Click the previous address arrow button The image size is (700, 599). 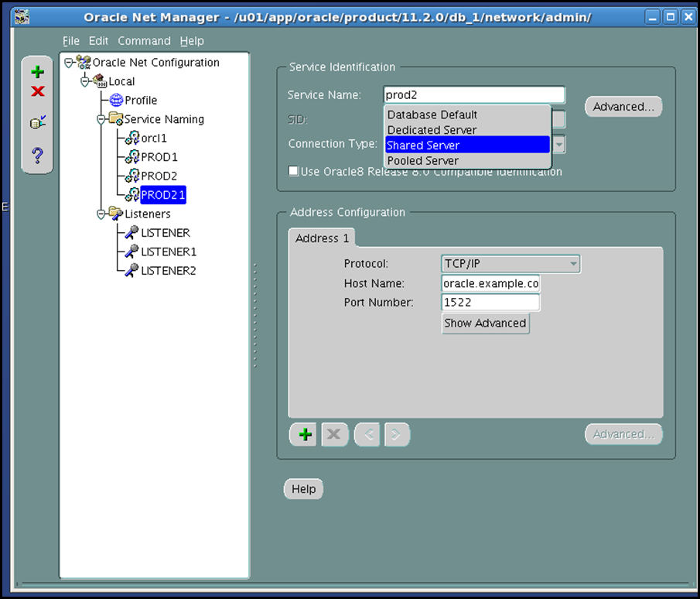(368, 434)
